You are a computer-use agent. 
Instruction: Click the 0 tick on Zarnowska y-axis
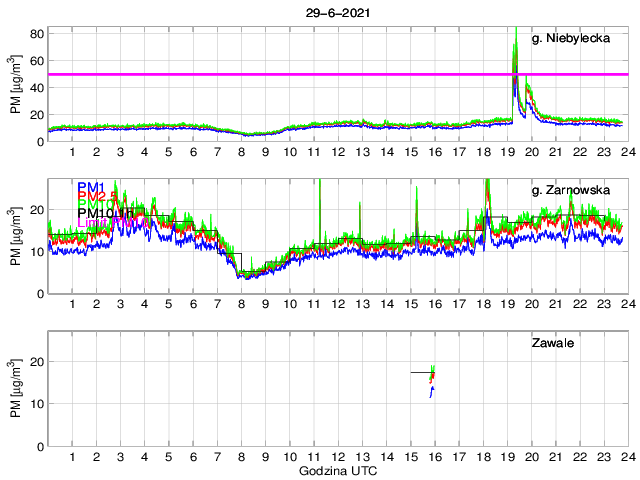click(x=40, y=294)
